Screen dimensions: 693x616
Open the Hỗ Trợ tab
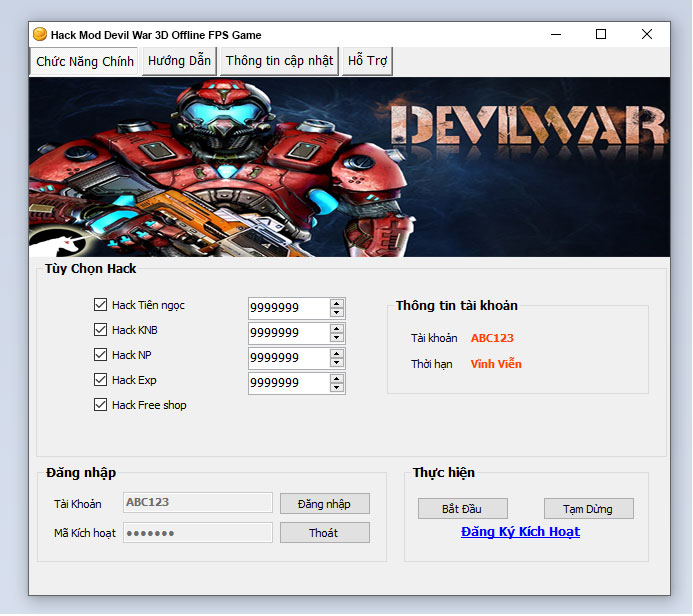[x=367, y=61]
